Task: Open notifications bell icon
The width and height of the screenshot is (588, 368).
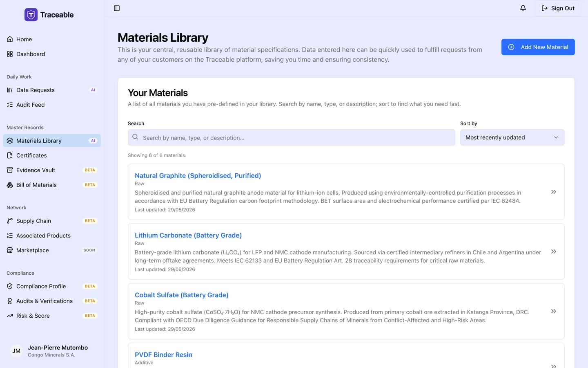Action: (523, 8)
